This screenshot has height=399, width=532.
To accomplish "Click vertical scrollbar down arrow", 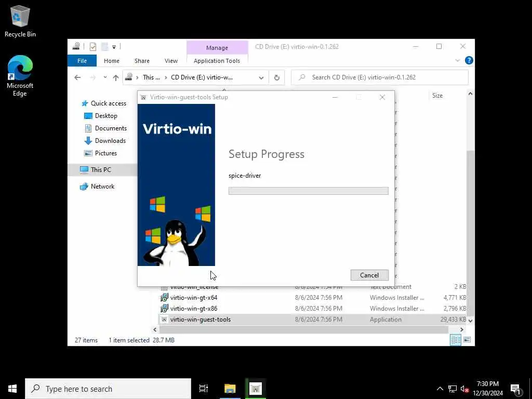I will pos(470,320).
